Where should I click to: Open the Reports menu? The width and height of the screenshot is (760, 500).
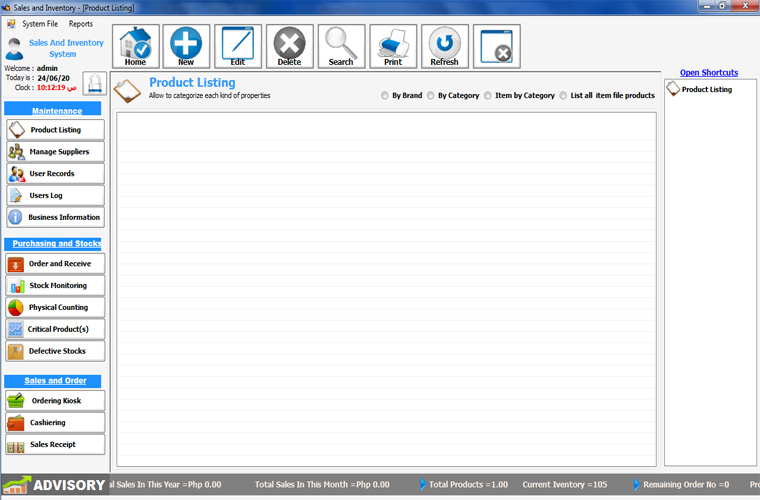point(80,24)
